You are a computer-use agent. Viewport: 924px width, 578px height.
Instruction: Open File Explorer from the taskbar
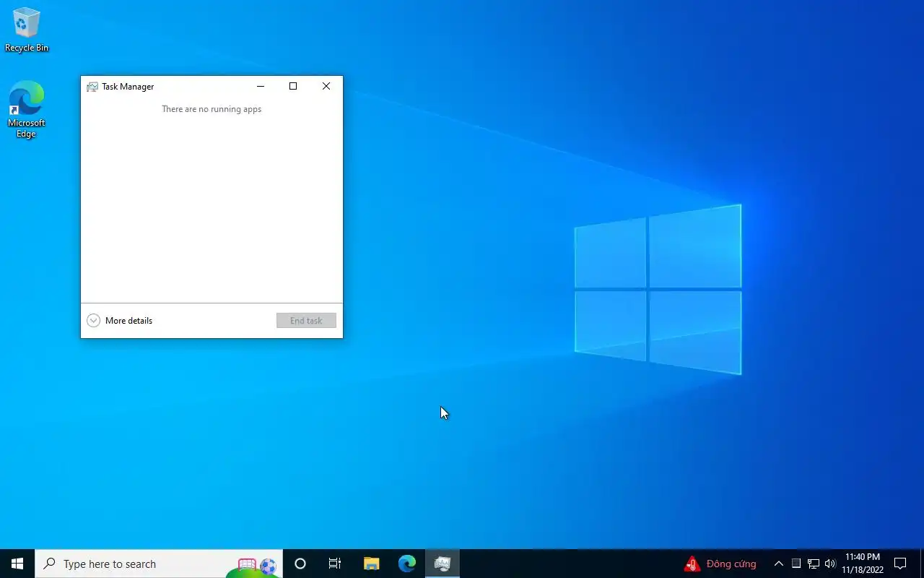pyautogui.click(x=371, y=564)
